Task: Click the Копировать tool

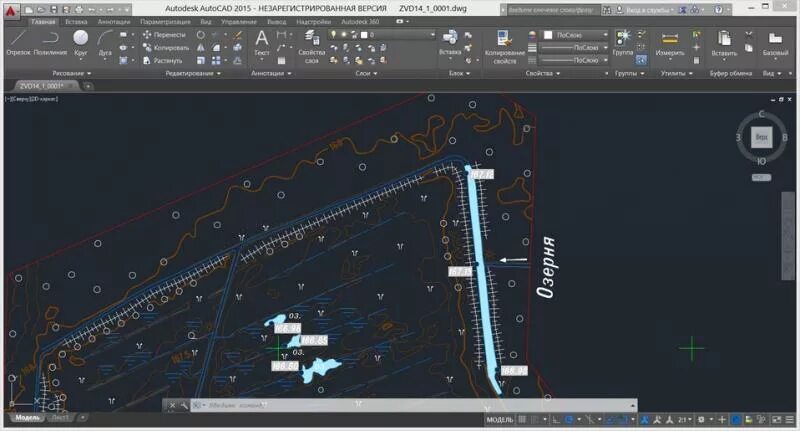Action: pos(166,47)
